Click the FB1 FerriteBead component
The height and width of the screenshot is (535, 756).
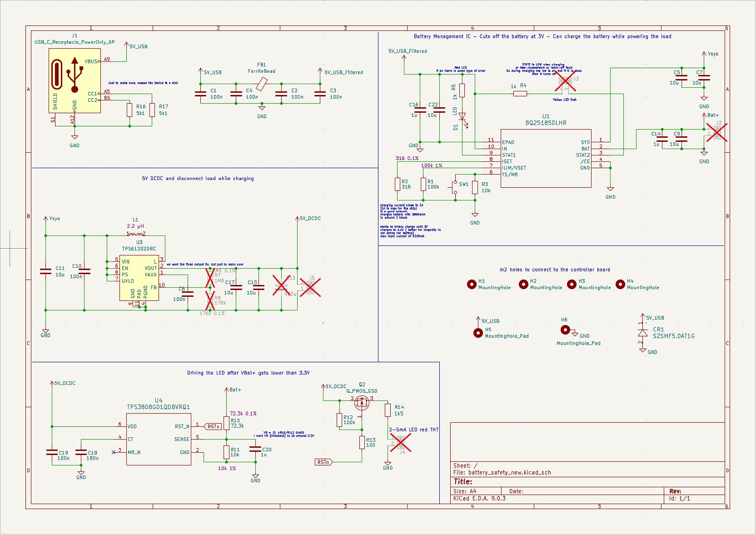[262, 84]
